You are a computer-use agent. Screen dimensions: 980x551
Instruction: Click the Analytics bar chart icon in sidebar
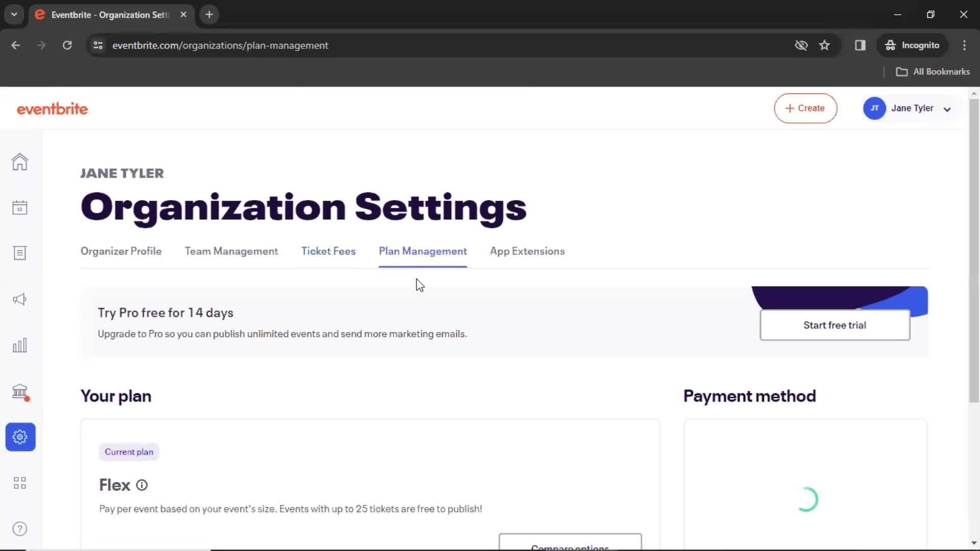coord(19,345)
